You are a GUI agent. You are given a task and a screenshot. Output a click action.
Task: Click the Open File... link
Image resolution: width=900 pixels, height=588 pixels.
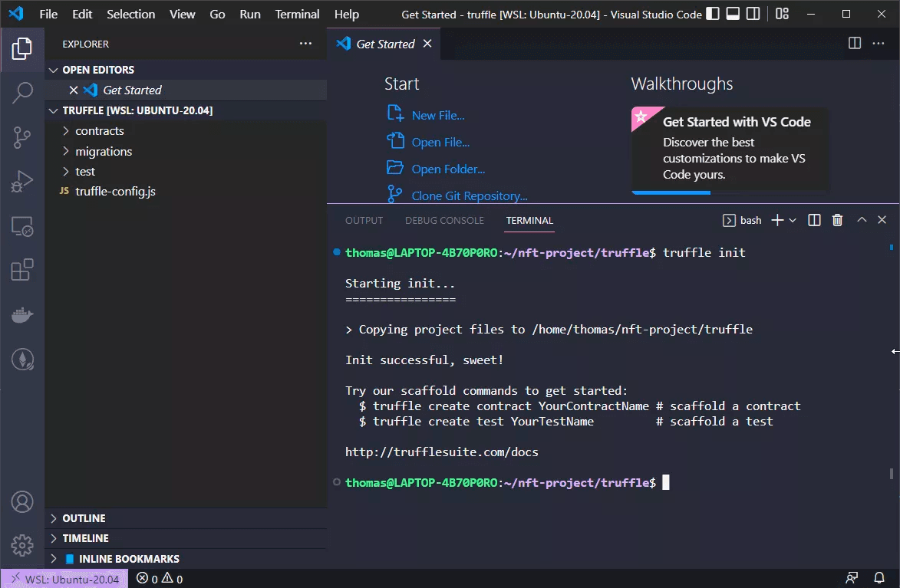coord(440,143)
